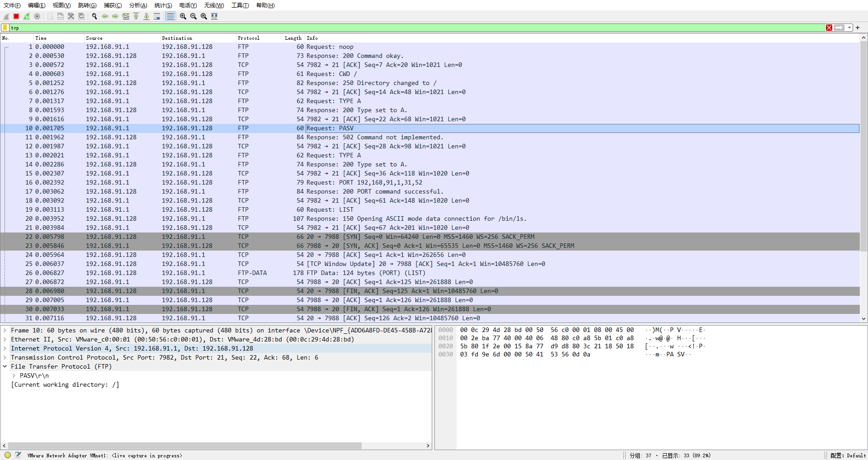This screenshot has width=868, height=460.
Task: Expand Internet Protocol Version 4 details
Action: tap(5, 348)
